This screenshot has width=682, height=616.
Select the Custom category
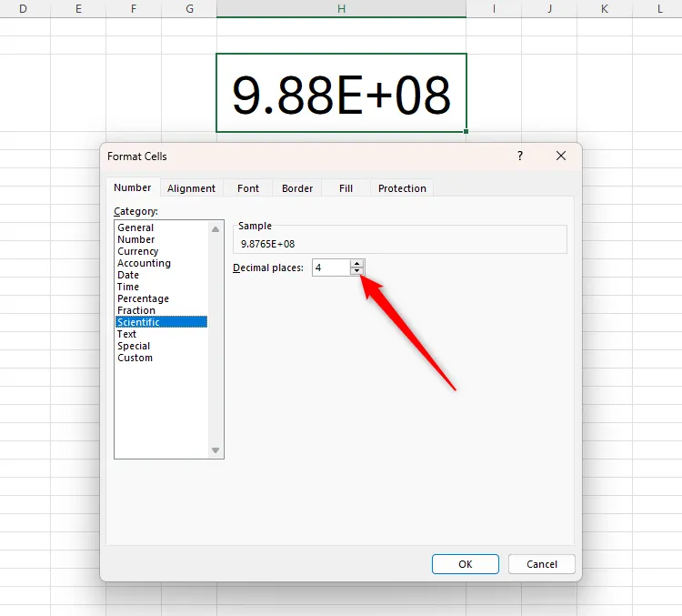[161, 358]
